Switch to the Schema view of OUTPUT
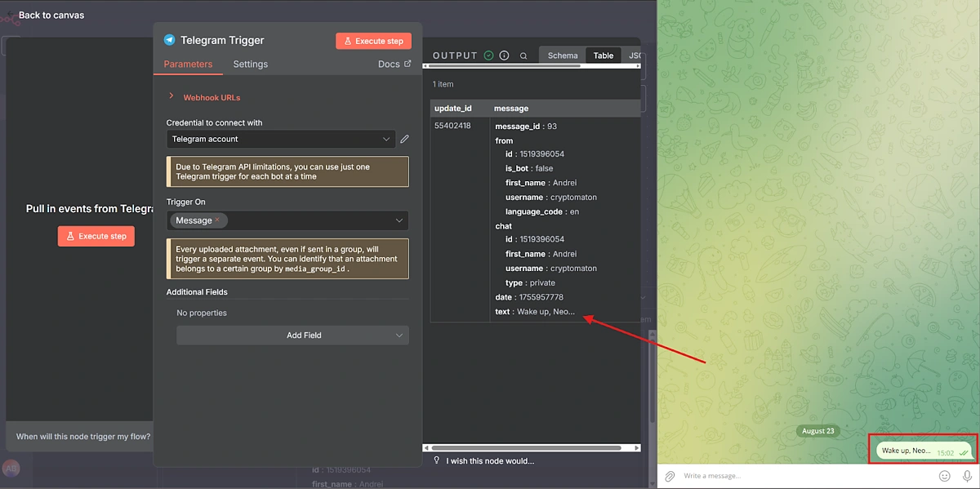 pos(562,56)
